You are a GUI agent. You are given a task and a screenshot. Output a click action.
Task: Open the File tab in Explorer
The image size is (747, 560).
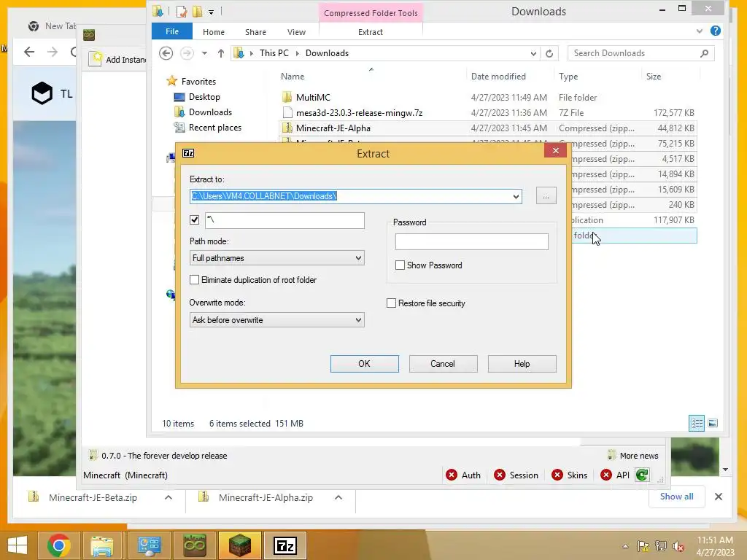click(x=172, y=31)
